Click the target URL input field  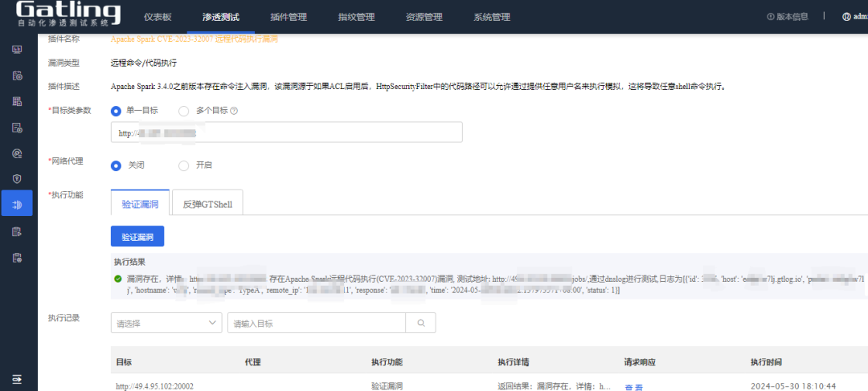click(287, 132)
